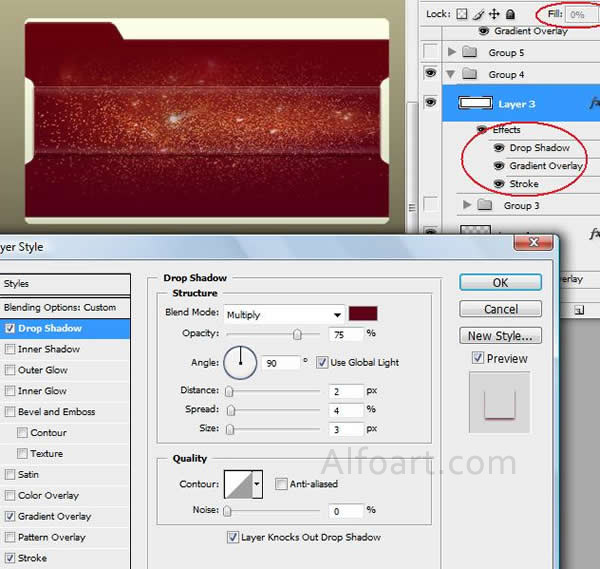Click the fx icon on Layer 3
Screen dimensions: 600x569
point(594,103)
